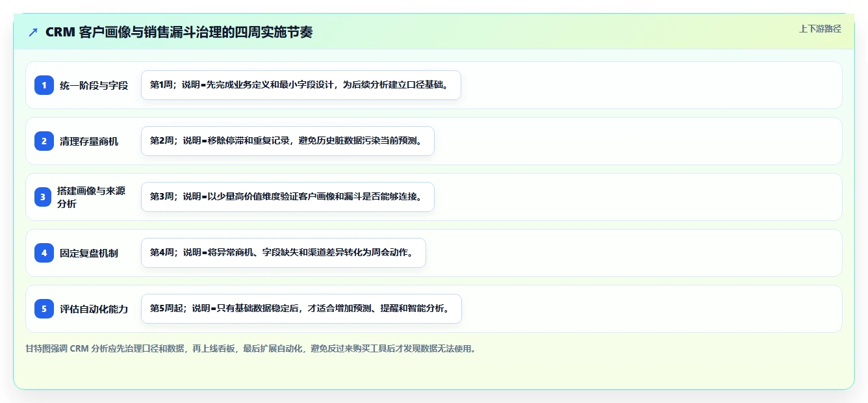Click the 第3周 description about validating customer portraits
This screenshot has height=403, width=868.
[287, 197]
